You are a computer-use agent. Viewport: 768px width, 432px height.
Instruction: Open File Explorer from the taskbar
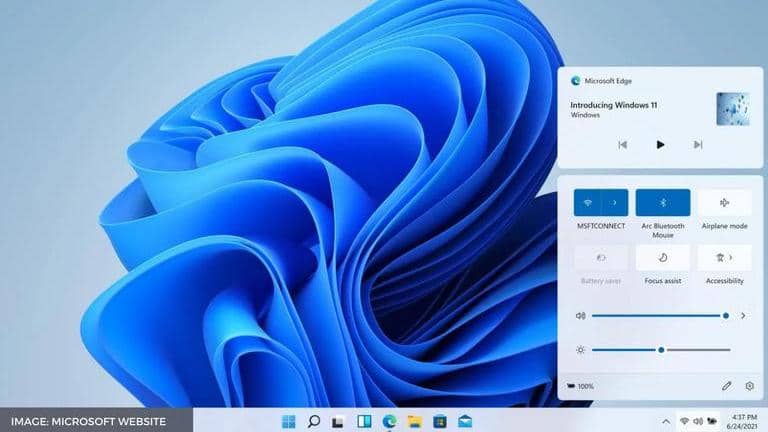[x=414, y=420]
